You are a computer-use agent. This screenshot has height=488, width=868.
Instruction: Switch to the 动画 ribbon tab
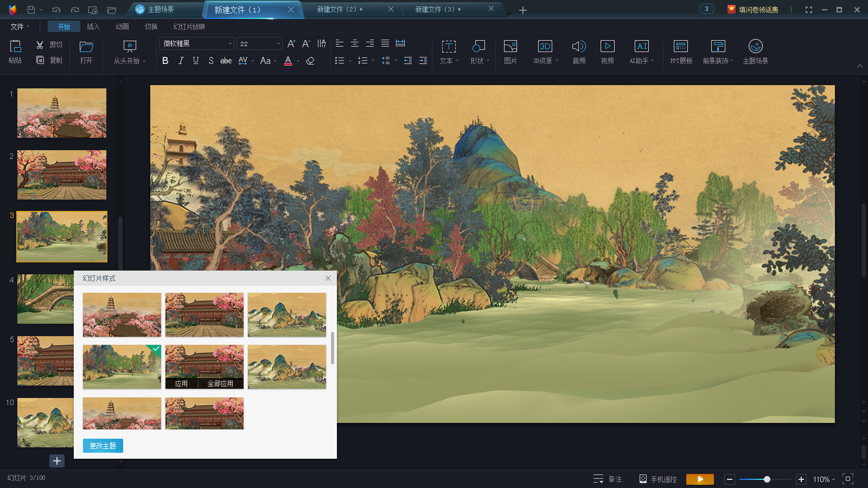click(x=122, y=27)
